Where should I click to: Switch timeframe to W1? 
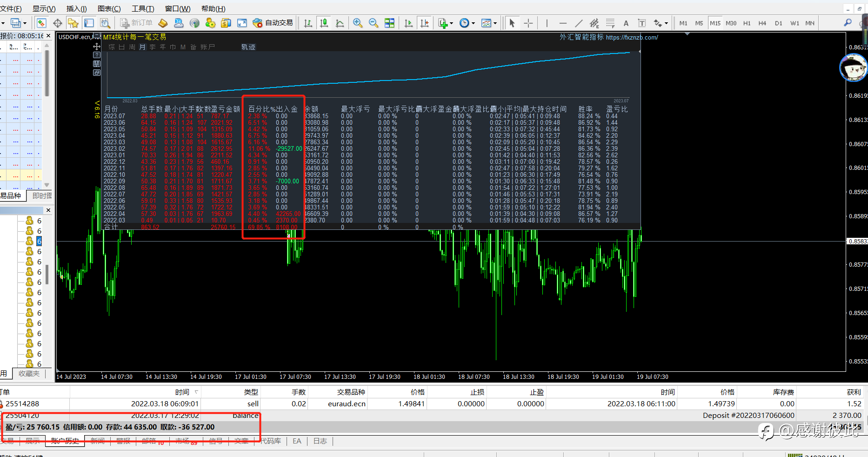[x=795, y=23]
